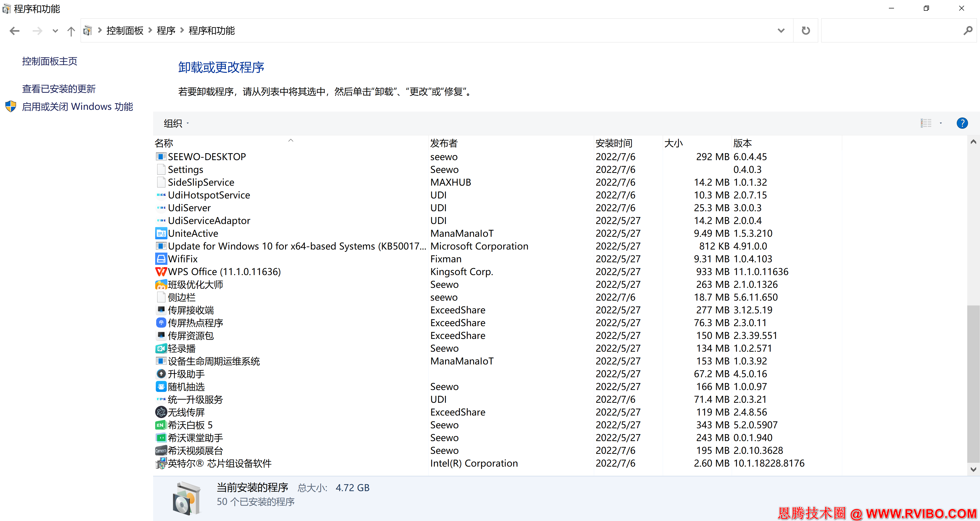Select WPS Office program icon

coord(161,271)
